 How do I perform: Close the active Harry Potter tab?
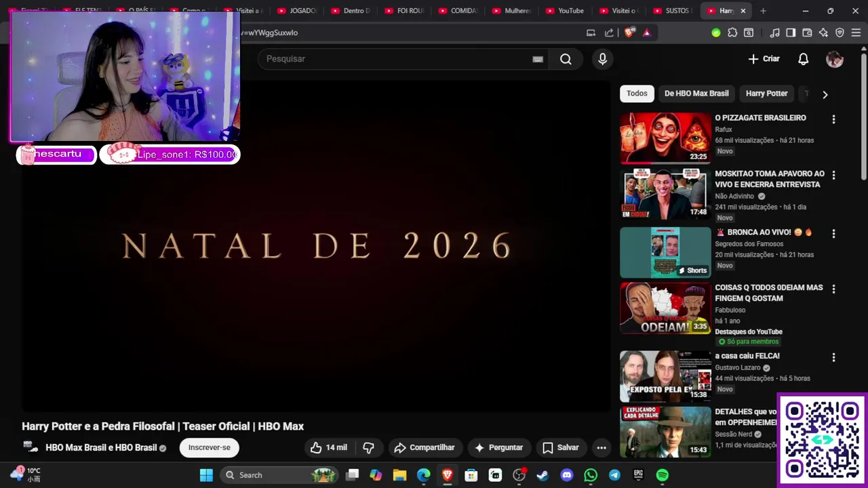pyautogui.click(x=743, y=11)
